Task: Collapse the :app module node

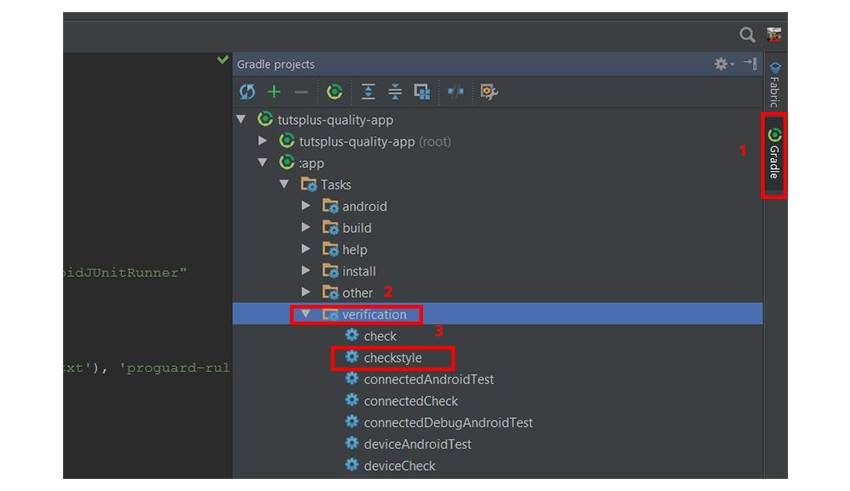Action: coord(263,163)
